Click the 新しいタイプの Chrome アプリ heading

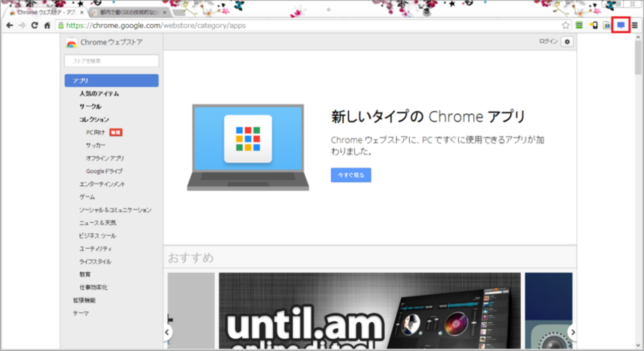[428, 117]
